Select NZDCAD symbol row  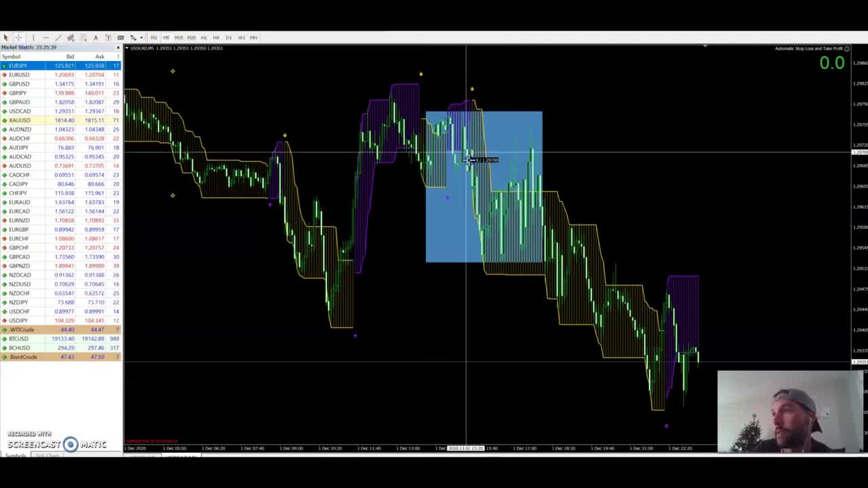[61, 275]
